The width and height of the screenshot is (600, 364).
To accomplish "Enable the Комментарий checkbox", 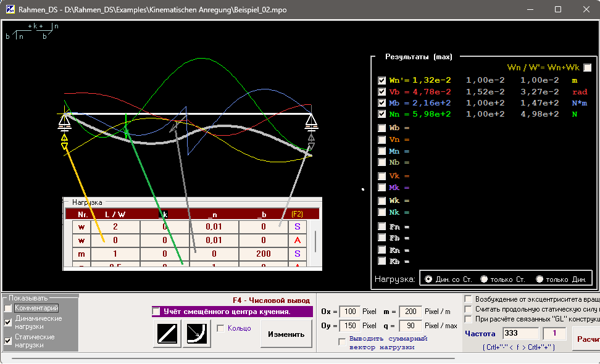I will pos(9,308).
